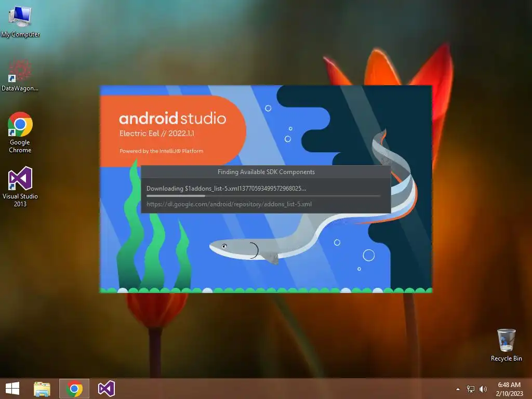
Task: Click the 'android studio' splash logo
Action: coord(172,118)
